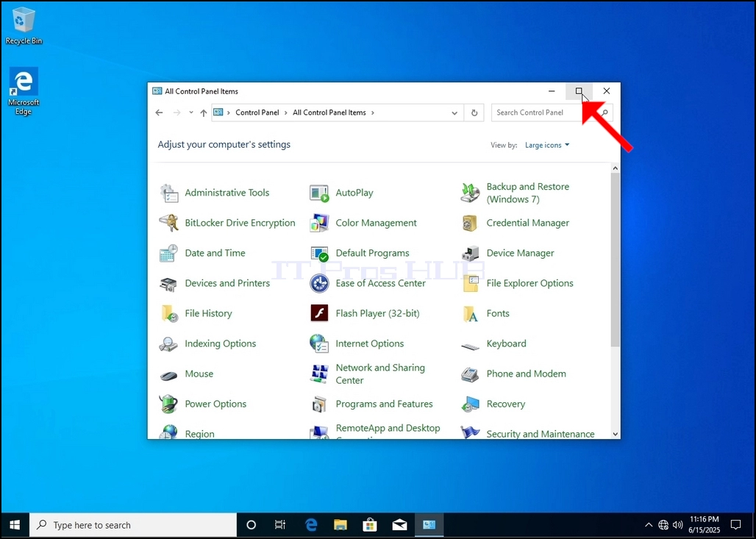Open the AutoPlay icon

point(319,193)
